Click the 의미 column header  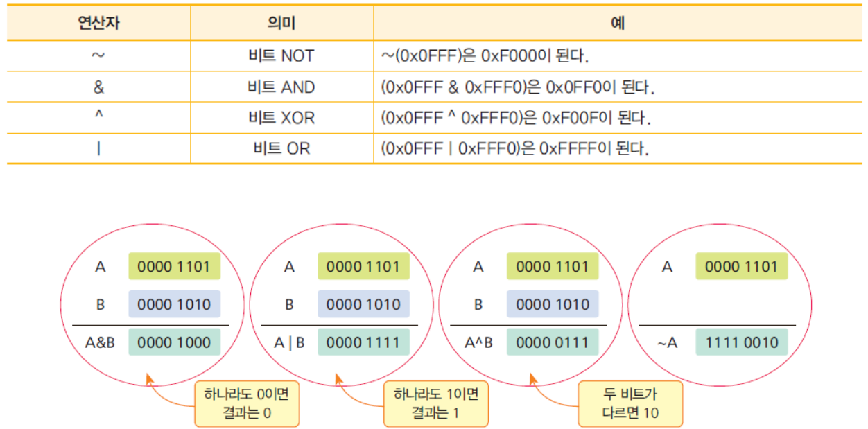281,23
